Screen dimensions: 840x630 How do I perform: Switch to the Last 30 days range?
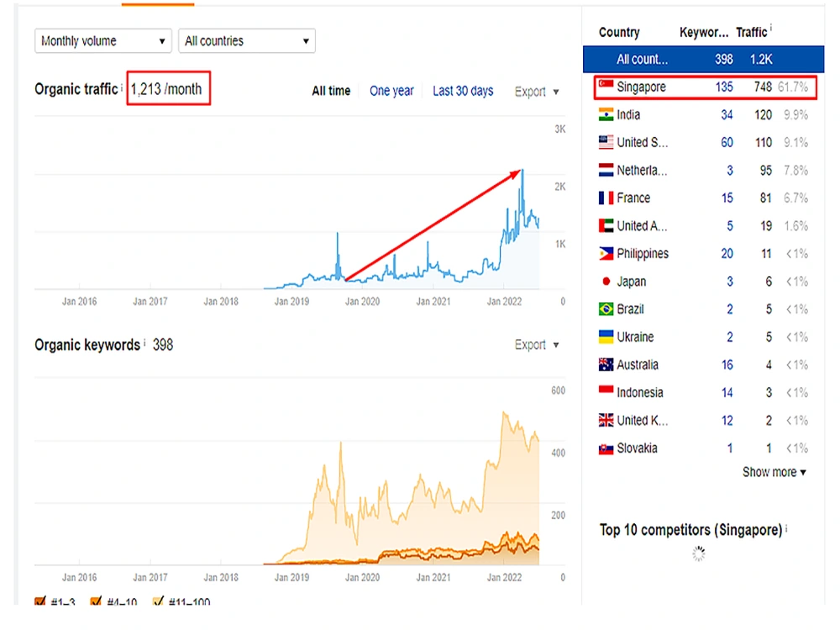(x=463, y=91)
